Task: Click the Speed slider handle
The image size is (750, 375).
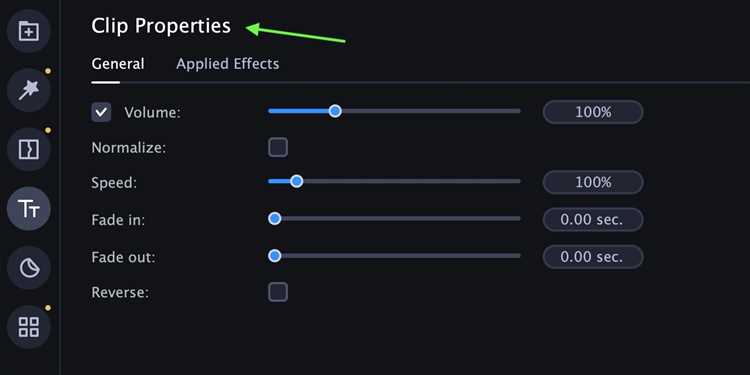Action: click(297, 181)
